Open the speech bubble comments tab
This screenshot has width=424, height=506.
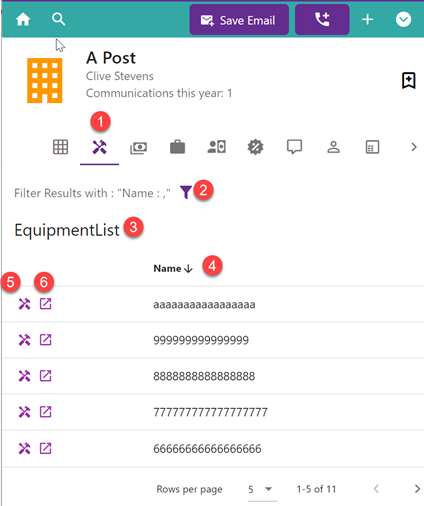coord(294,147)
